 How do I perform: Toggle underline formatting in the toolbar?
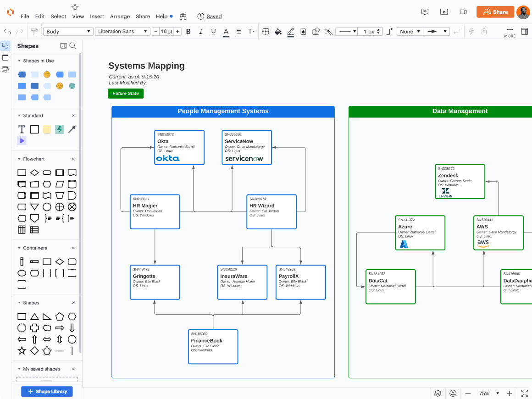tap(213, 31)
